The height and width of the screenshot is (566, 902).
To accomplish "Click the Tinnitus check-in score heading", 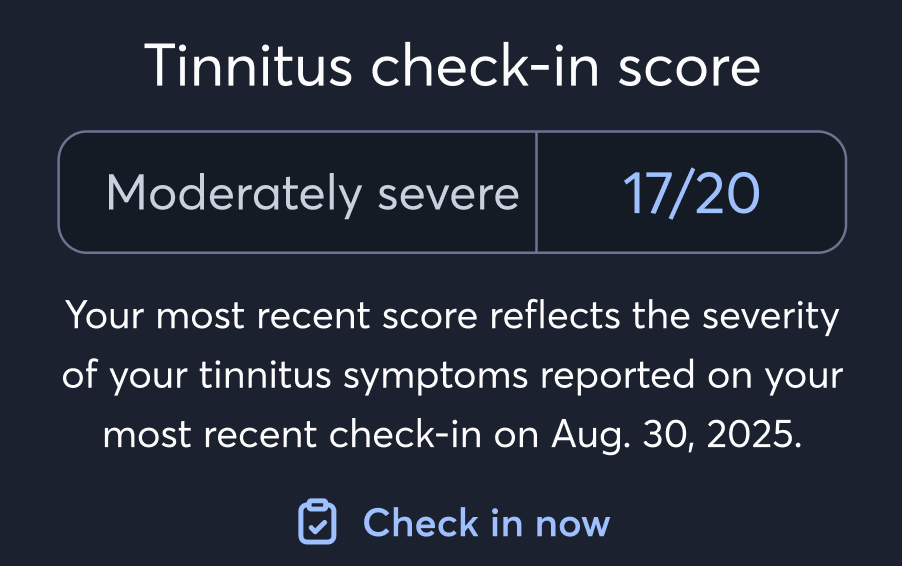I will click(452, 65).
